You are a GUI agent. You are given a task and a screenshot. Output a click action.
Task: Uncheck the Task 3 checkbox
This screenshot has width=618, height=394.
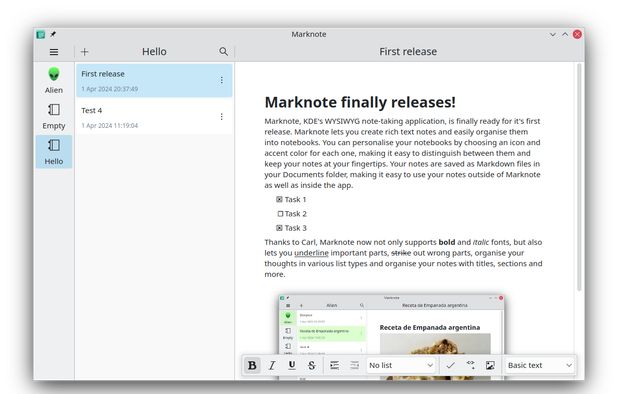coord(279,228)
